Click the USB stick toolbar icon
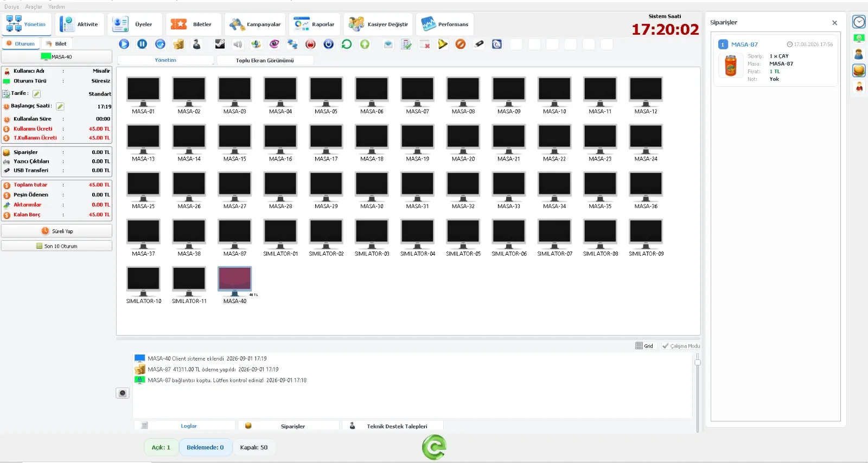868x463 pixels. (x=478, y=44)
